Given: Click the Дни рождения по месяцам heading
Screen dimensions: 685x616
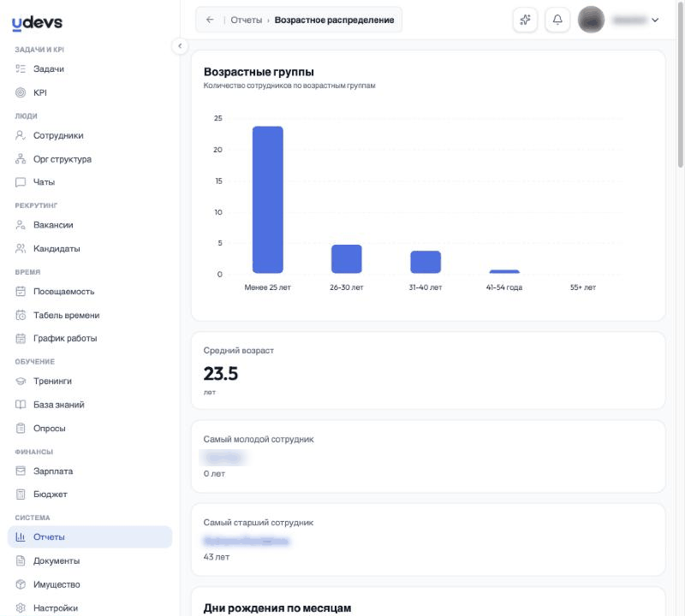Looking at the screenshot, I should 277,607.
